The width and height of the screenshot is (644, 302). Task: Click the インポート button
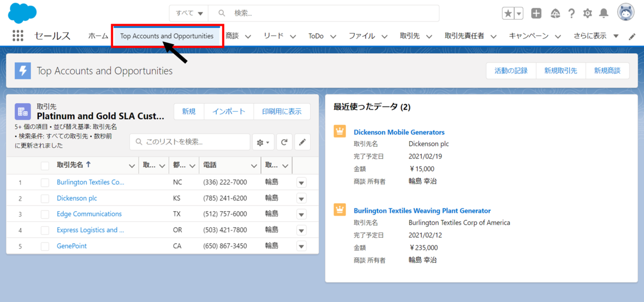(x=229, y=111)
